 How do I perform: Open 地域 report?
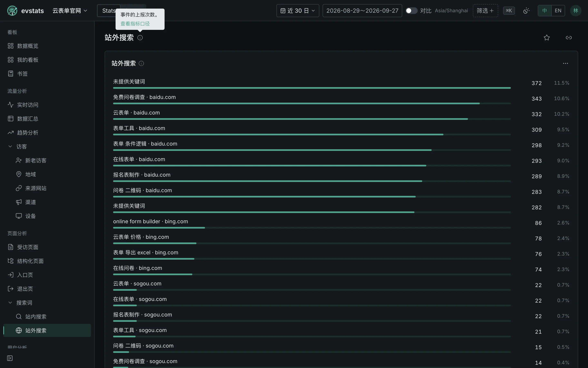pyautogui.click(x=47, y=175)
